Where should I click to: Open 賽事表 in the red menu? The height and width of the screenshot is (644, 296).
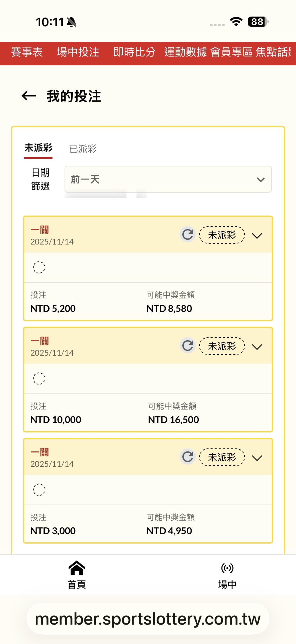pyautogui.click(x=27, y=52)
